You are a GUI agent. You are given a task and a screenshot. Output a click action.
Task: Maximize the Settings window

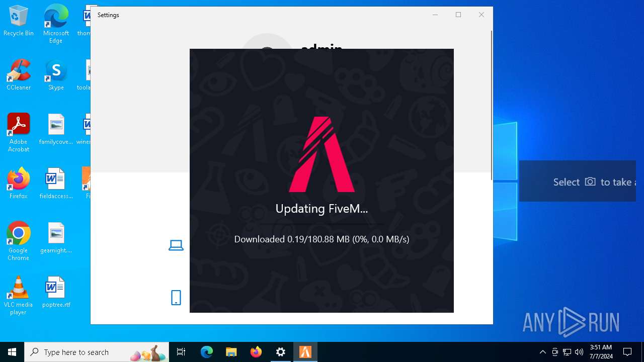coord(458,15)
